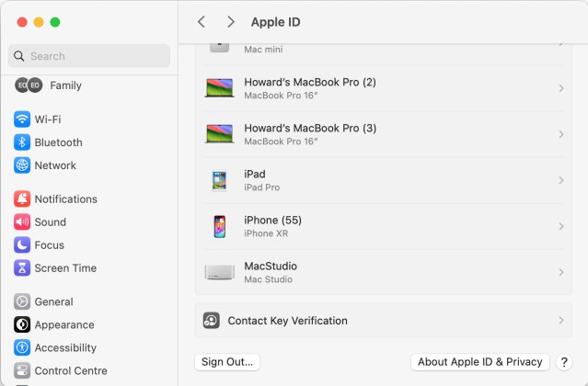588x386 pixels.
Task: Select the Network globe icon
Action: (22, 165)
